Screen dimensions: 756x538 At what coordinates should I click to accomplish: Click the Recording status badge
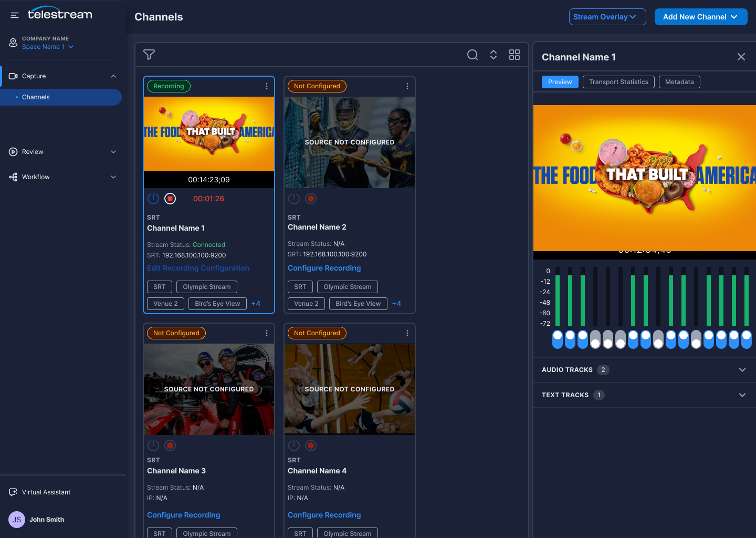click(x=169, y=86)
